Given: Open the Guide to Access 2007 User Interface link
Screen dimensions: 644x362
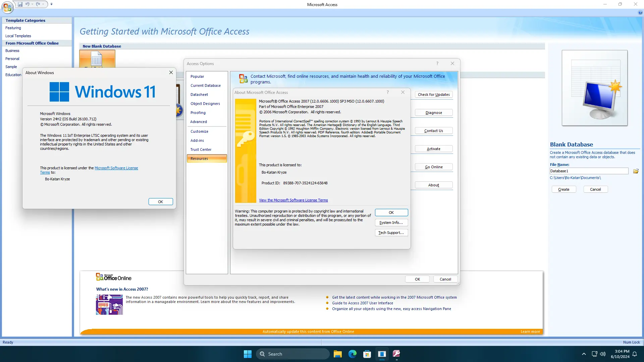Looking at the screenshot, I should [363, 303].
